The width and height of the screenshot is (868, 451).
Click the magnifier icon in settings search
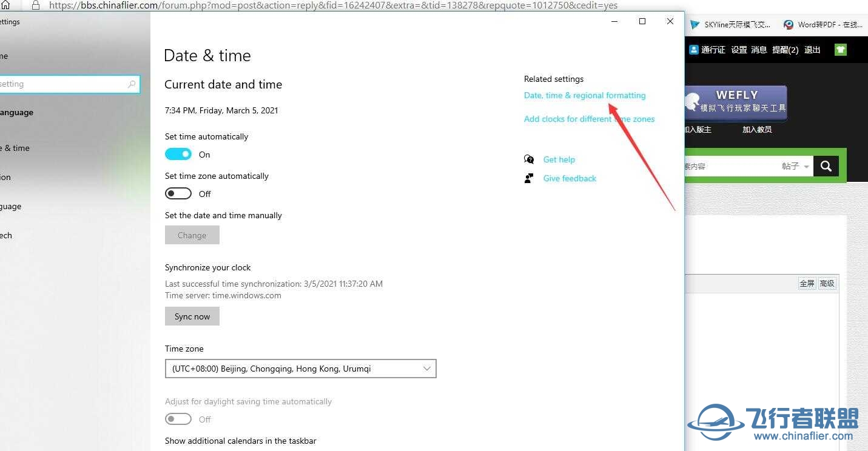click(132, 84)
